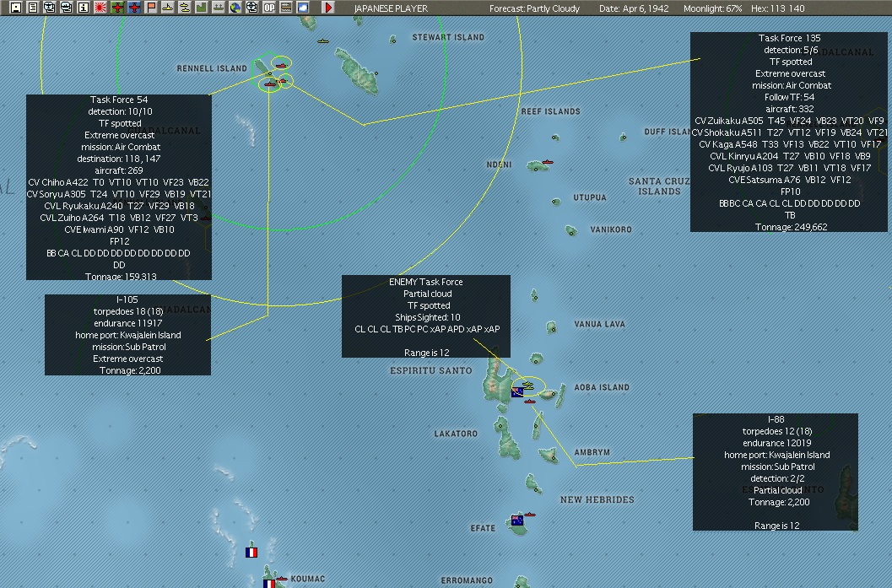Image resolution: width=892 pixels, height=588 pixels.
Task: Select the red ship icon at Efate
Action: pyautogui.click(x=530, y=514)
